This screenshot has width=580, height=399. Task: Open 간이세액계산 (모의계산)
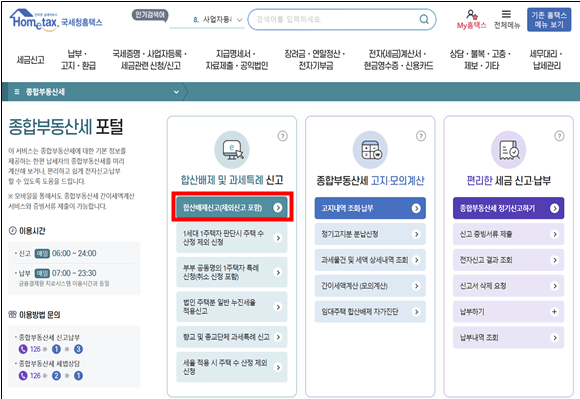tap(370, 286)
